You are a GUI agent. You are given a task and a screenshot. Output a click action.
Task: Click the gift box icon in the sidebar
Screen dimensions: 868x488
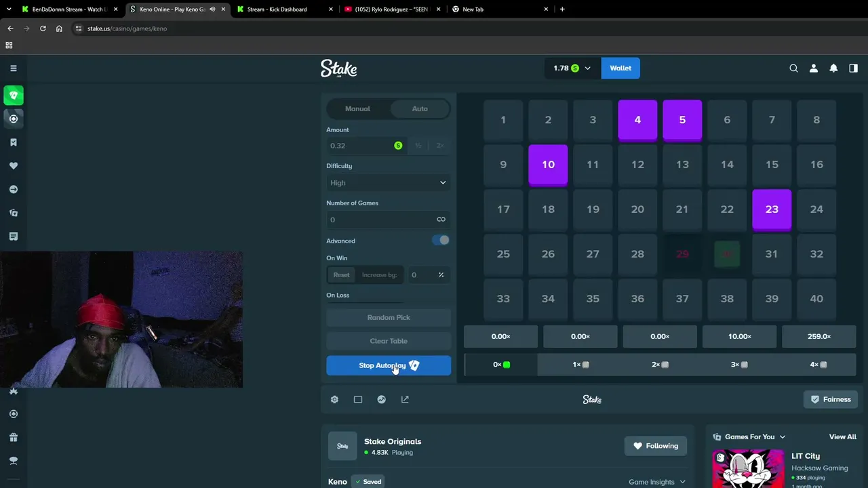(x=14, y=437)
